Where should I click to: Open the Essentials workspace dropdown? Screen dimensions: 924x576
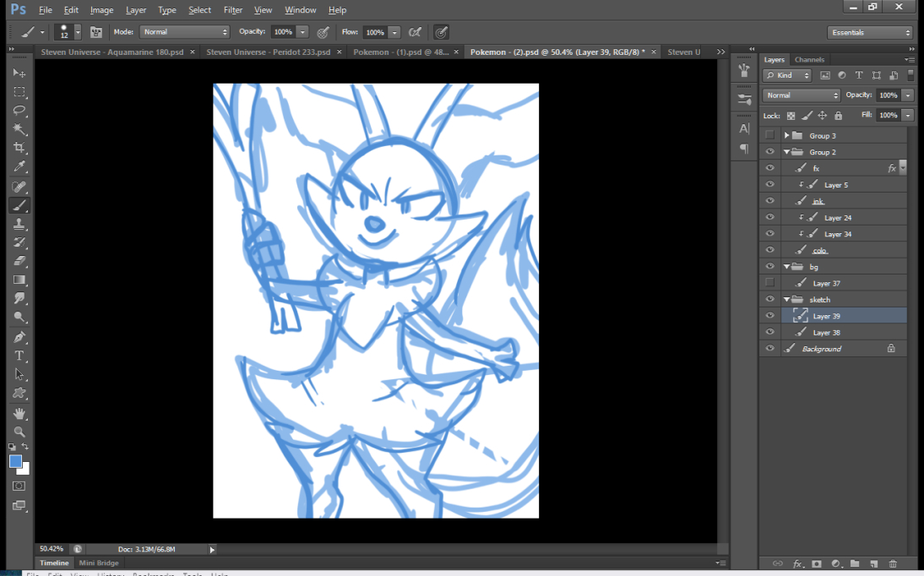pos(870,33)
